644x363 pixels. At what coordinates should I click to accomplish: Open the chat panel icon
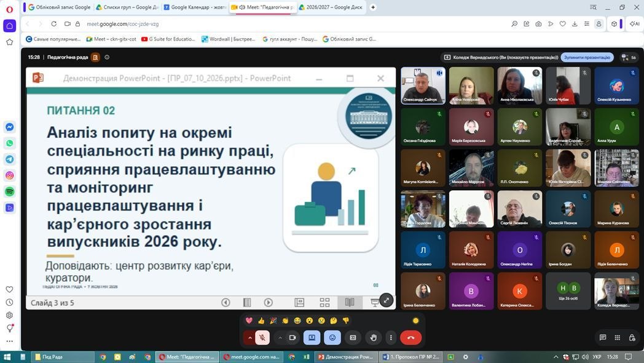pos(602,338)
